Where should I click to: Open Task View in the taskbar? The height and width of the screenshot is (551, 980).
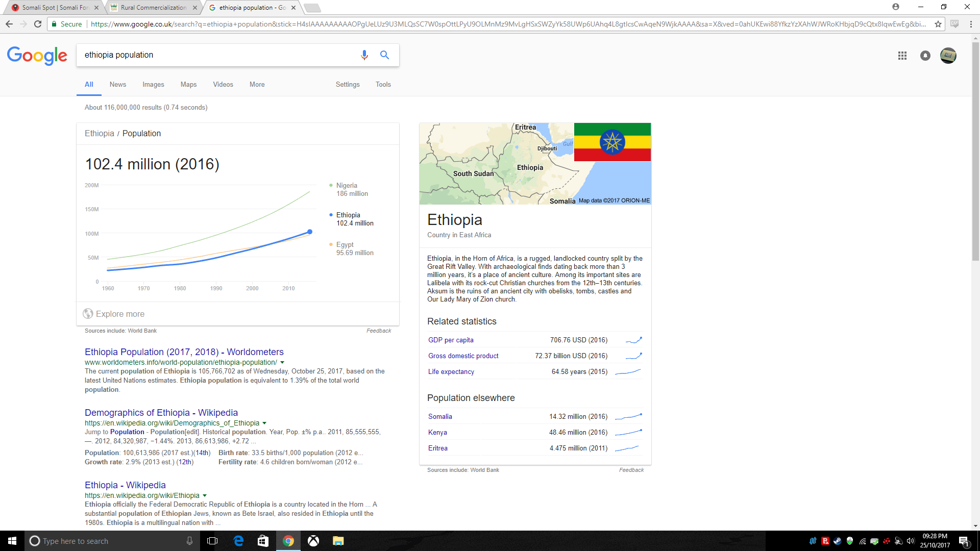212,541
